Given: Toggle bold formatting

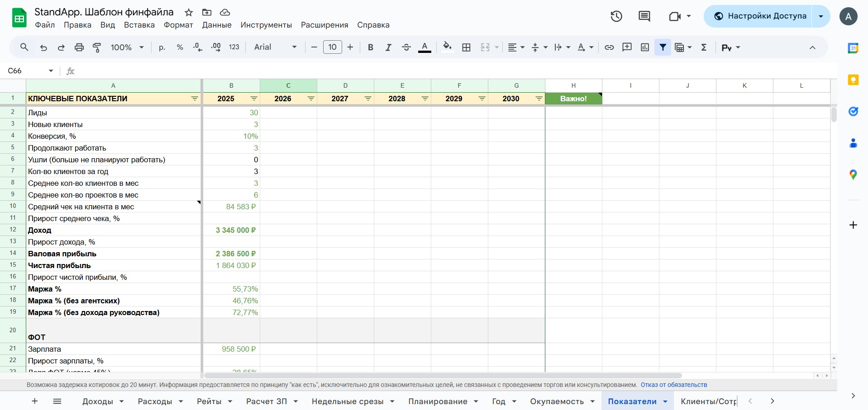Looking at the screenshot, I should tap(370, 47).
